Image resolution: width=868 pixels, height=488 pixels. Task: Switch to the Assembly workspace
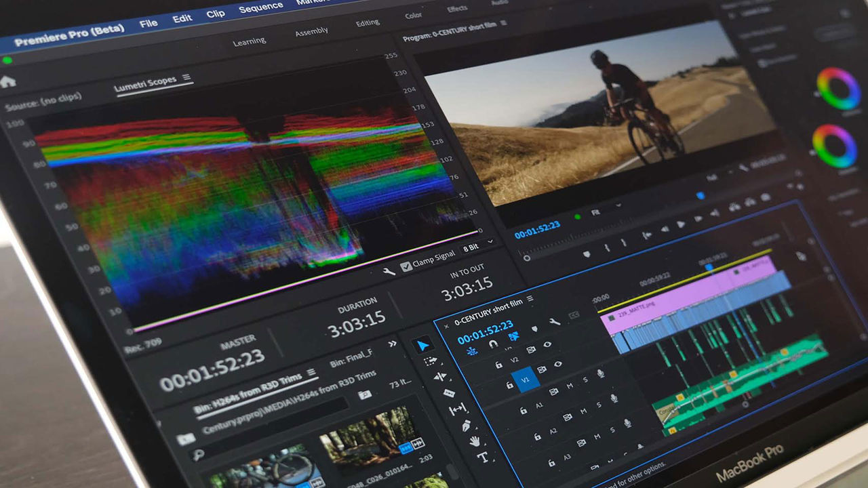[x=311, y=32]
